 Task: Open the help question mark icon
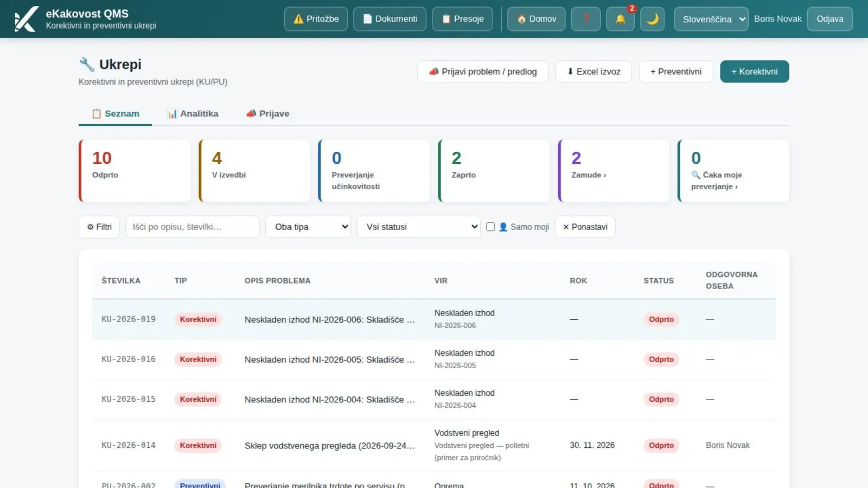tap(586, 19)
